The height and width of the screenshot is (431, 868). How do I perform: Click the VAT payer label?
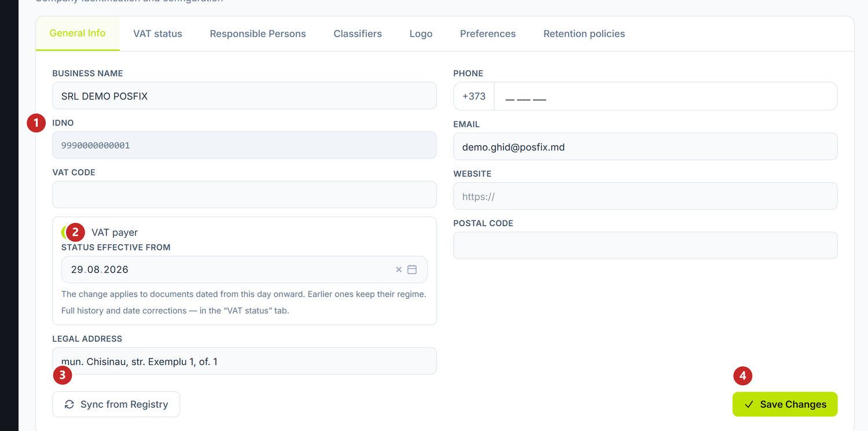pyautogui.click(x=115, y=233)
